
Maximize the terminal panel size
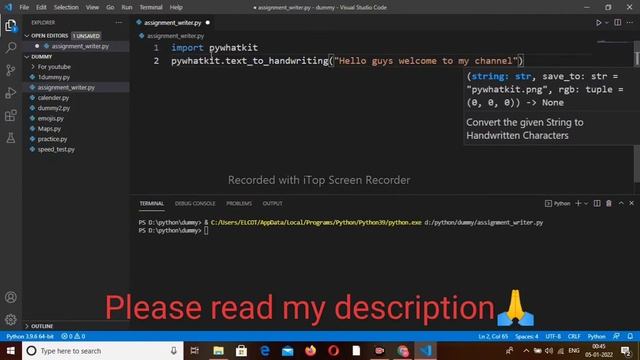pyautogui.click(x=621, y=203)
